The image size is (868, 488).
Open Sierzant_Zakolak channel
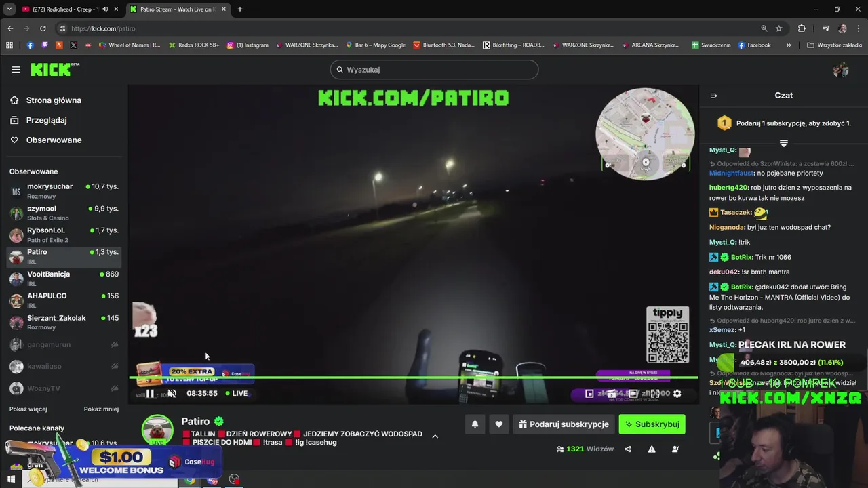(64, 322)
